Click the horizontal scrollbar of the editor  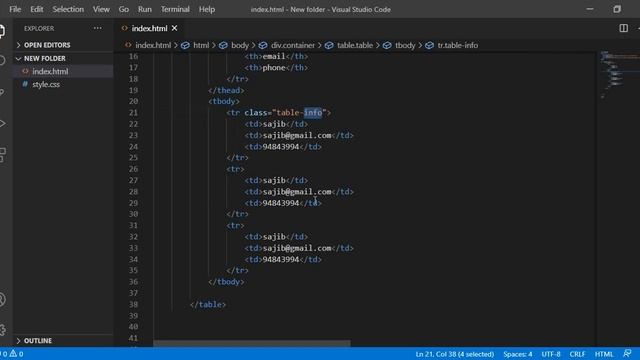(251, 343)
